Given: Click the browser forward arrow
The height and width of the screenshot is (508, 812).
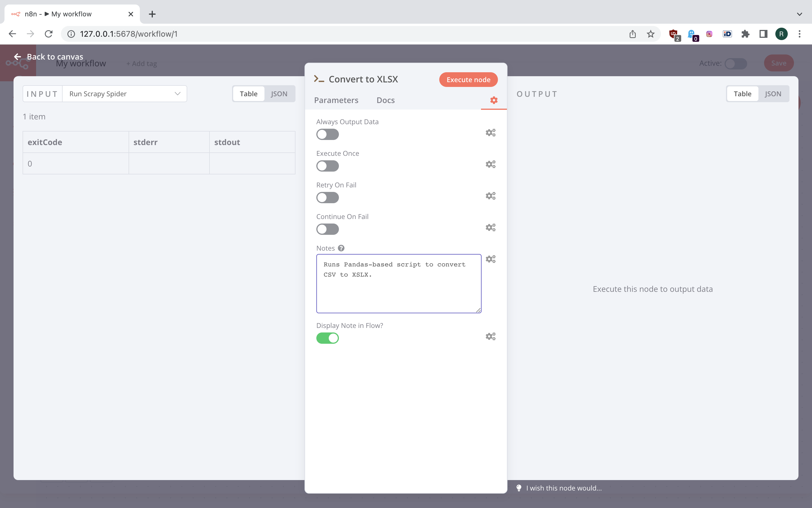Looking at the screenshot, I should click(x=30, y=34).
